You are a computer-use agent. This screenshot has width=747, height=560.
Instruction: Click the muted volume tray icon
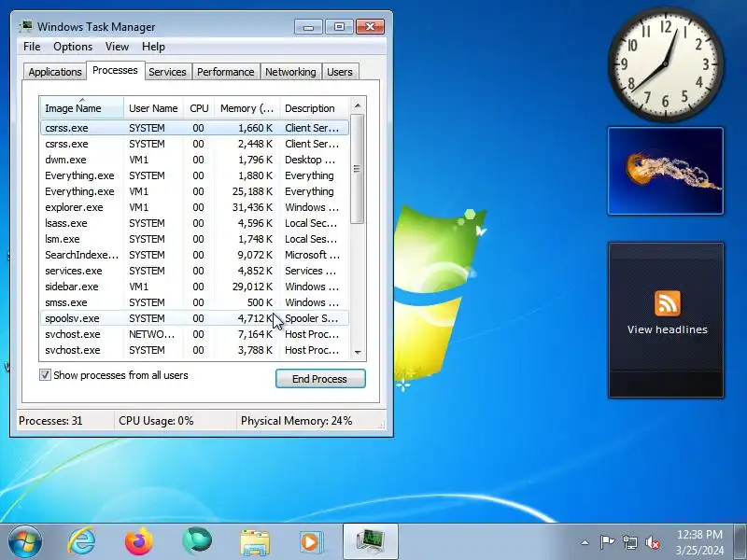(x=653, y=542)
